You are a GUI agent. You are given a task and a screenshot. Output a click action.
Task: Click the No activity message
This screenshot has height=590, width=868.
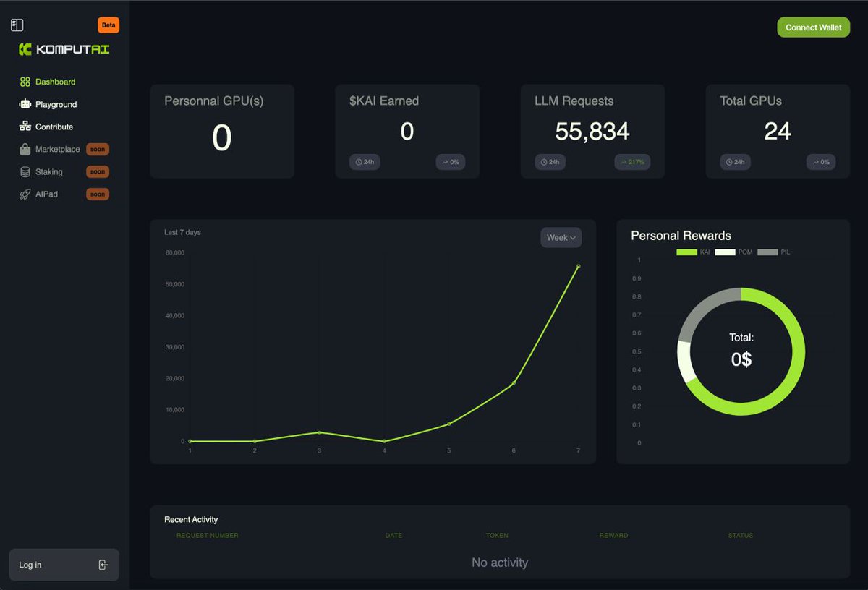click(500, 563)
